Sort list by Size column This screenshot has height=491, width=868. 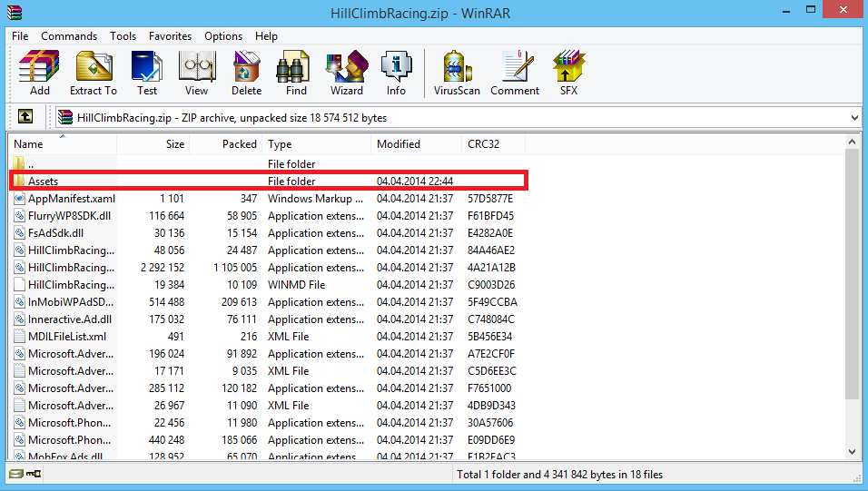153,144
